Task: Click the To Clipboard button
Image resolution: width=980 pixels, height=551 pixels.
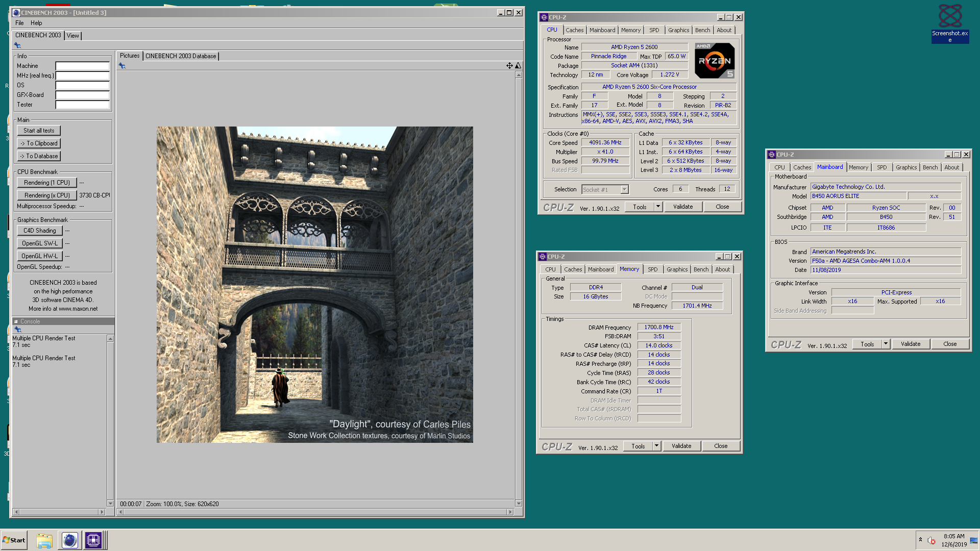Action: pos(39,143)
